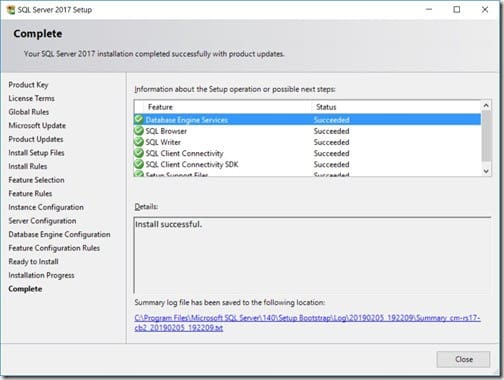
Task: Click the Ready to Install step
Action: [33, 262]
